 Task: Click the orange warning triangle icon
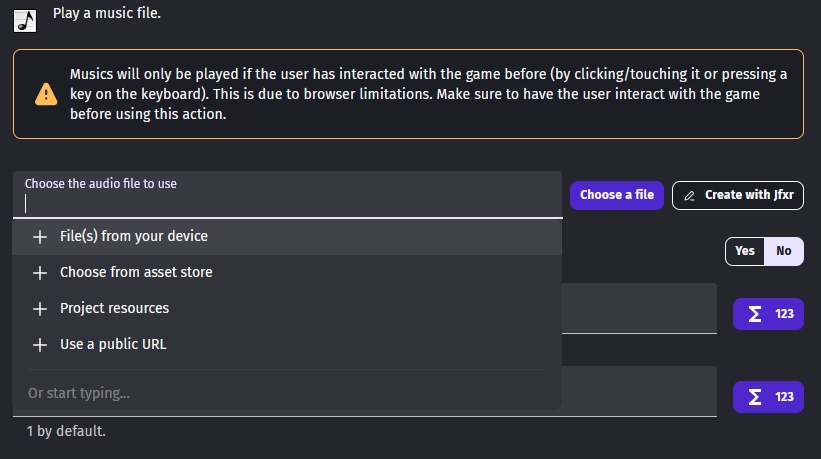46,94
